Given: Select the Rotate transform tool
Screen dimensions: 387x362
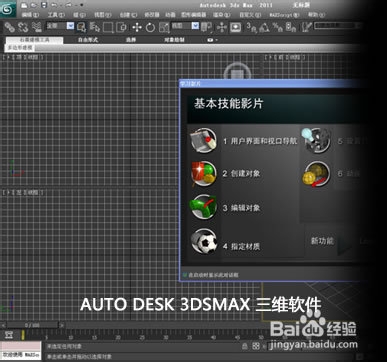Looking at the screenshot, I should (x=150, y=27).
